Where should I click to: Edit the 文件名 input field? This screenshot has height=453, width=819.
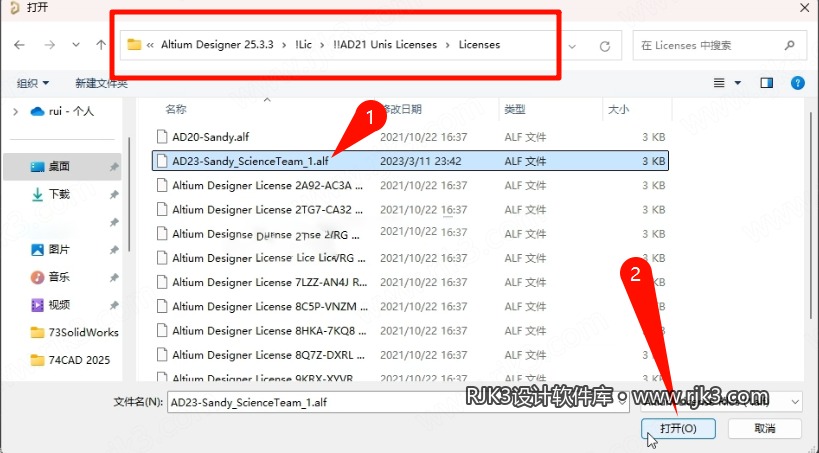(x=397, y=402)
